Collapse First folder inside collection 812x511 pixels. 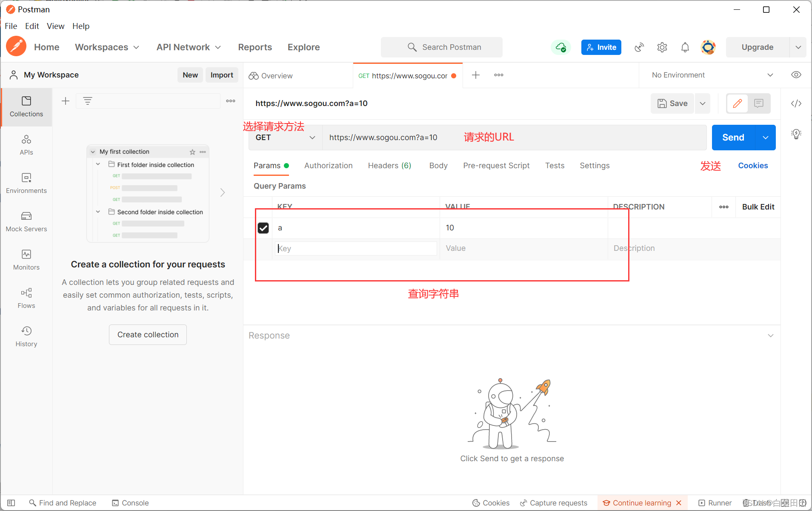[98, 164]
